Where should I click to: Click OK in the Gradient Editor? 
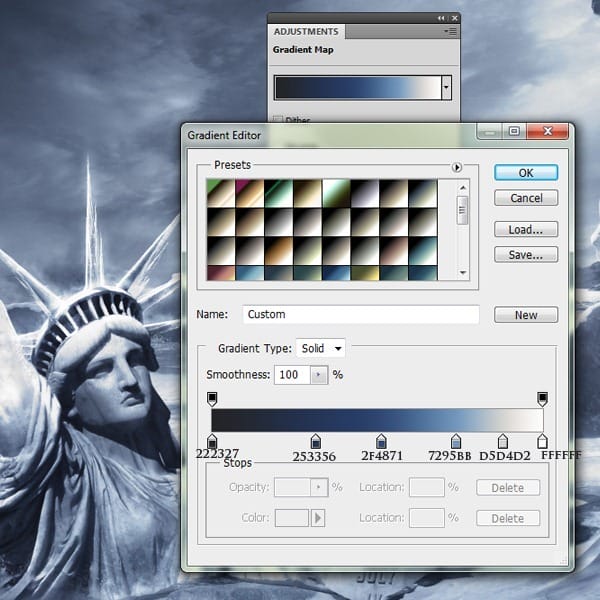(526, 173)
